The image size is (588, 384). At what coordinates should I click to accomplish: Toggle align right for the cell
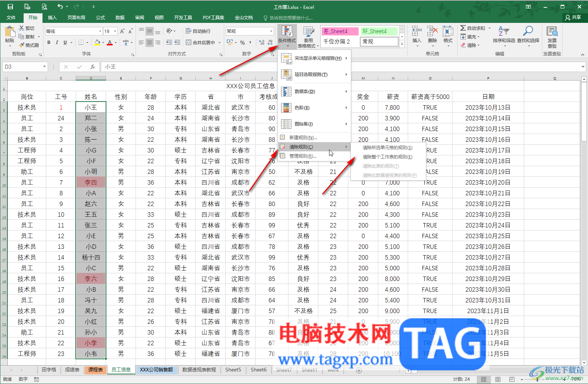(x=158, y=42)
